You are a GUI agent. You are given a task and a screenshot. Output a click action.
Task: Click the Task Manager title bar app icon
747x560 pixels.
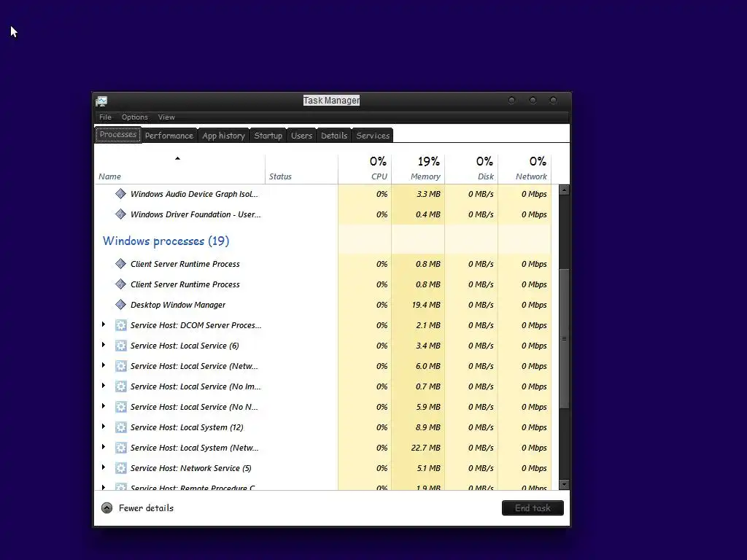coord(101,101)
